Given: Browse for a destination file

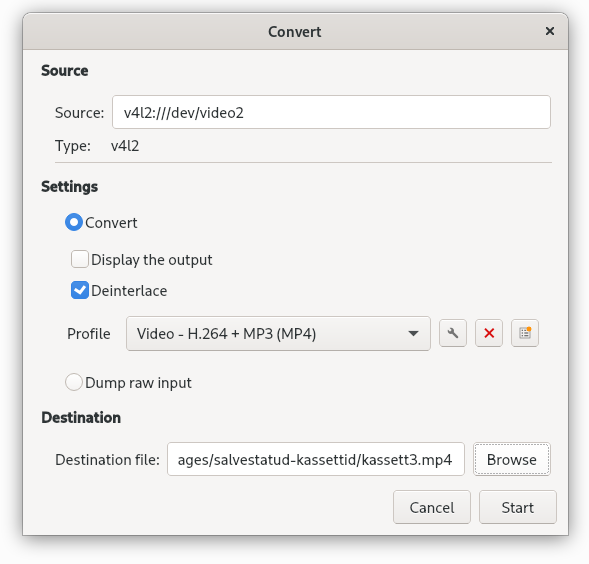Looking at the screenshot, I should (512, 459).
